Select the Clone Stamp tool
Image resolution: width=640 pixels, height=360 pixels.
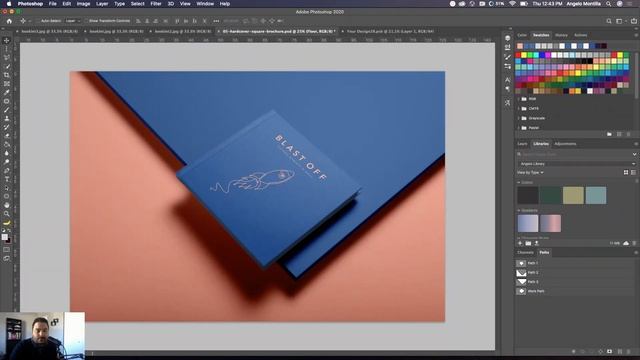7,118
